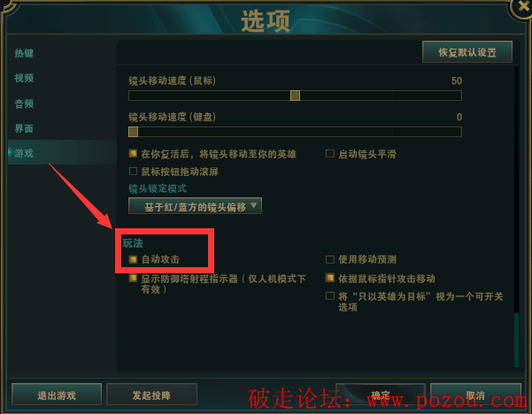
Task: Click the keyboard camera speed slider handle
Action: (x=133, y=132)
